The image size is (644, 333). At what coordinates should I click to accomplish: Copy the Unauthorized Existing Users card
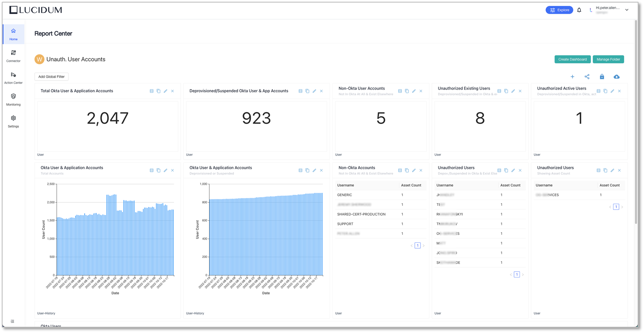[x=506, y=91]
